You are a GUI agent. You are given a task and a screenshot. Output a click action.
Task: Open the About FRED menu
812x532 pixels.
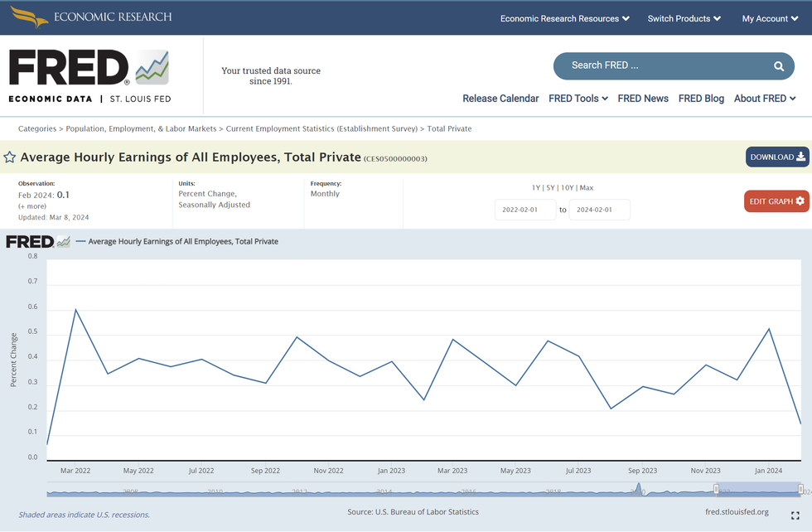coord(764,99)
